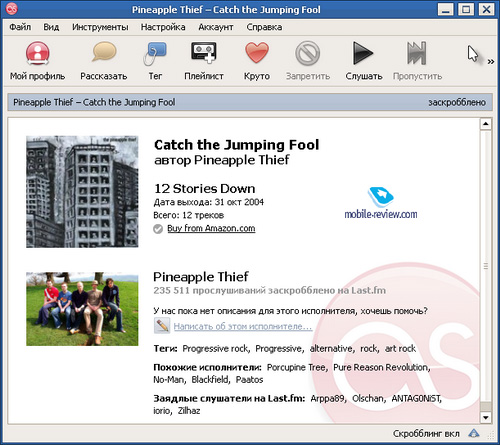Open the Справка menu
This screenshot has width=500, height=445.
click(264, 27)
